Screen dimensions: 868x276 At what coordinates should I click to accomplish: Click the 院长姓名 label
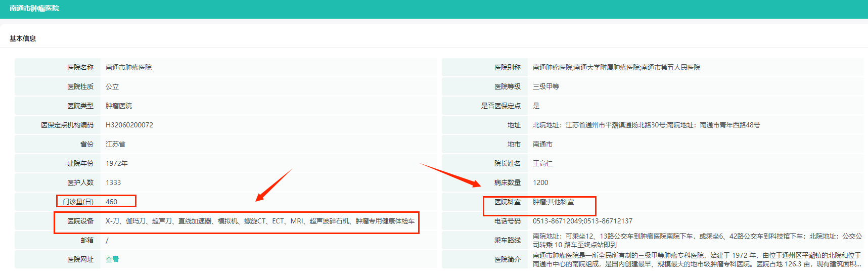click(x=508, y=163)
